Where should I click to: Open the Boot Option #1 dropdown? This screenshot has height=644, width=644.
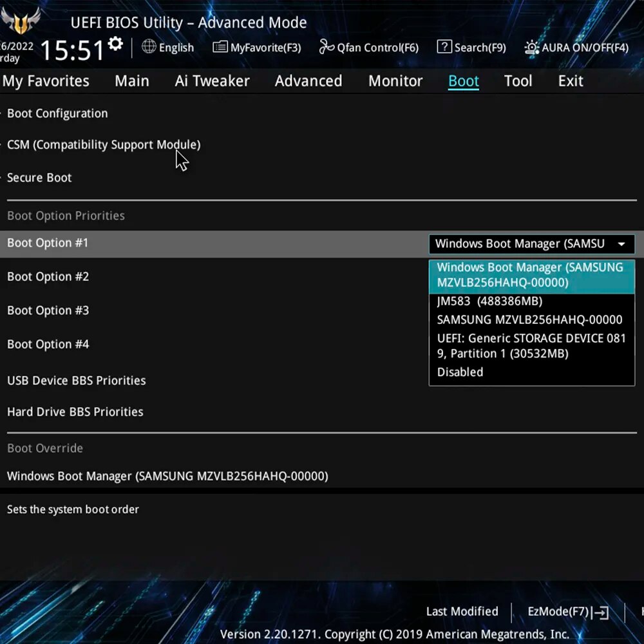point(531,244)
